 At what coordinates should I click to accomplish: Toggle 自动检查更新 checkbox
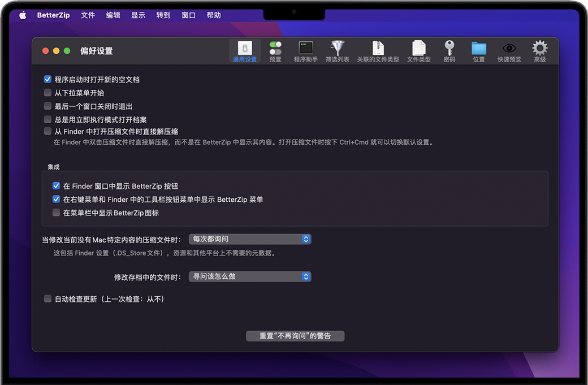48,299
